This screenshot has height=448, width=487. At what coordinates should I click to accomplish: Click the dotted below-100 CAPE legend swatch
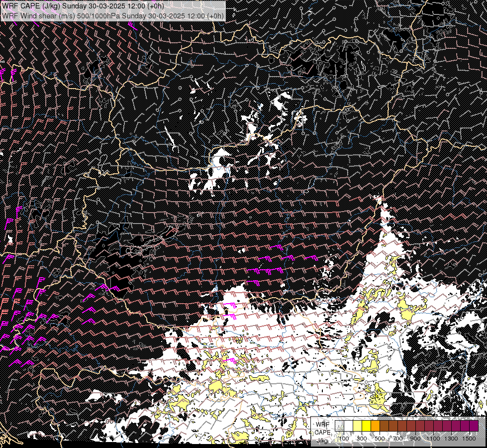339,426
